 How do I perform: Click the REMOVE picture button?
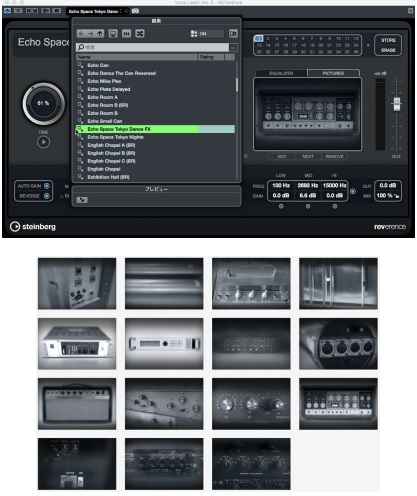334,156
